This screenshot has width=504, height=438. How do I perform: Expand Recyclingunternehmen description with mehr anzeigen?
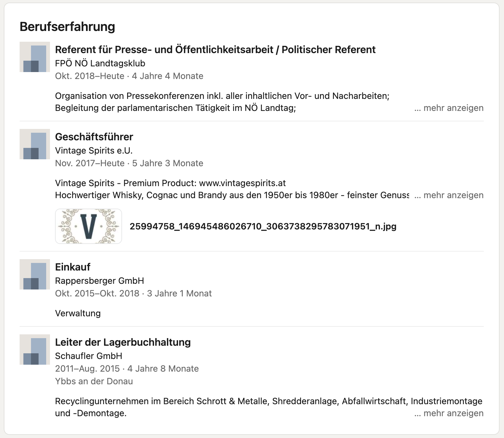(x=449, y=413)
